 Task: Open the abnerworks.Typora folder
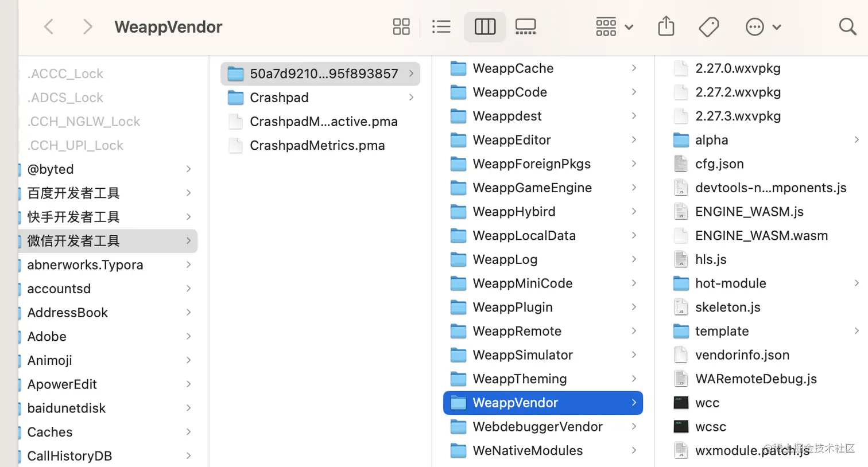[x=108, y=265]
